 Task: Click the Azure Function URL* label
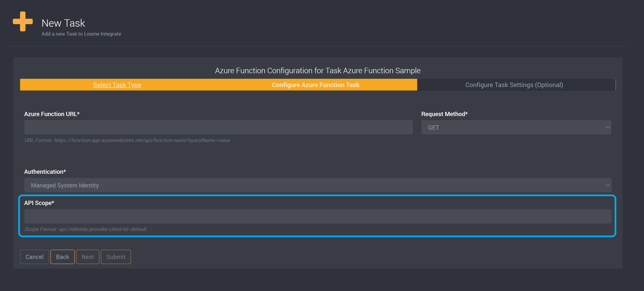pos(52,114)
